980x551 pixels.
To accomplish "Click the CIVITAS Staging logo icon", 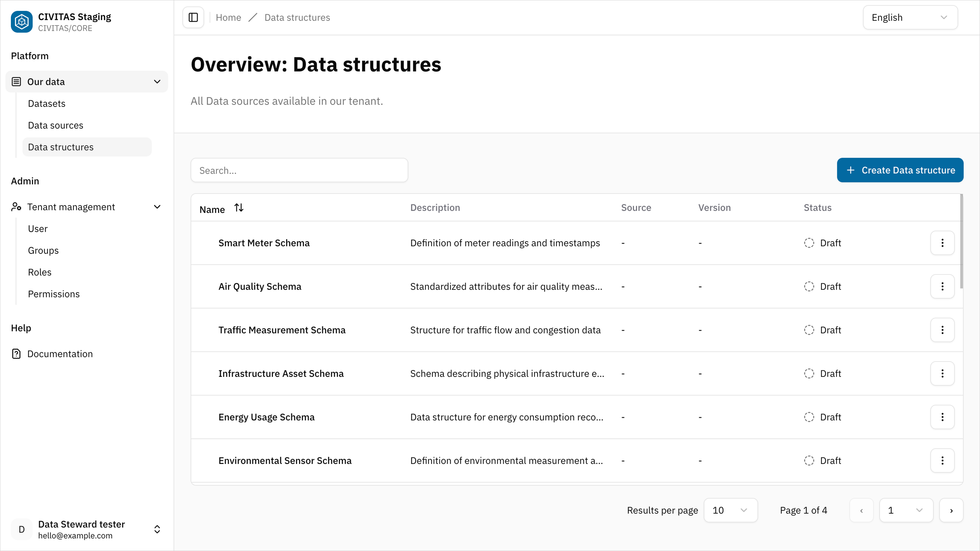I will [x=21, y=22].
